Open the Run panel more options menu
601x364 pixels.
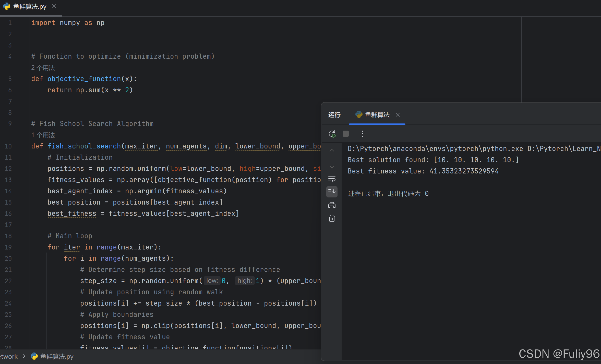pos(363,134)
